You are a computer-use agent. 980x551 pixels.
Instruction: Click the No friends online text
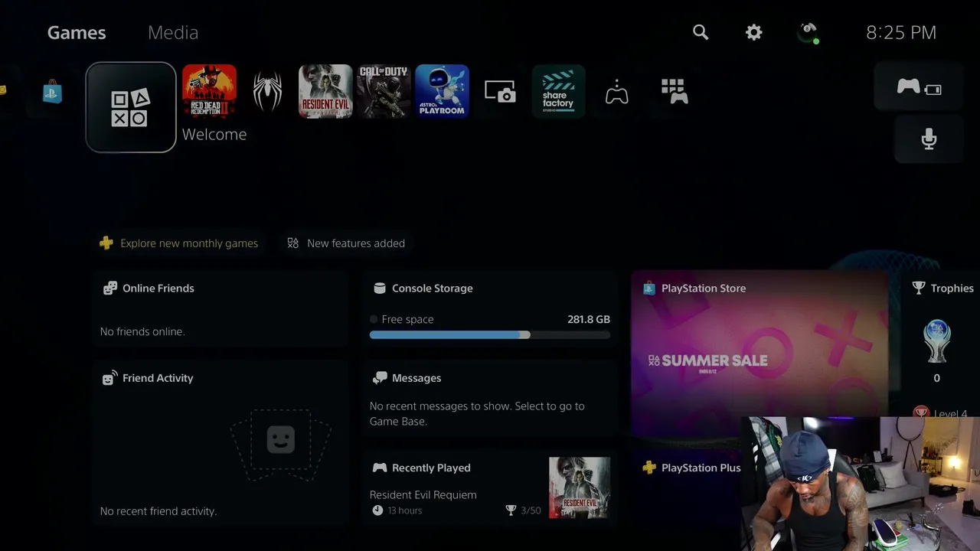[x=142, y=331]
